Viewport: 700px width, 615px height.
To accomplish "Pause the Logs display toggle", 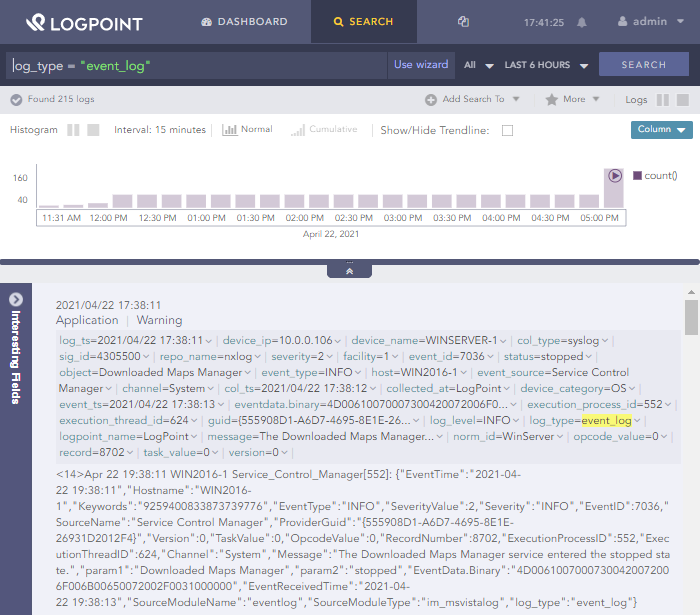I will 662,100.
